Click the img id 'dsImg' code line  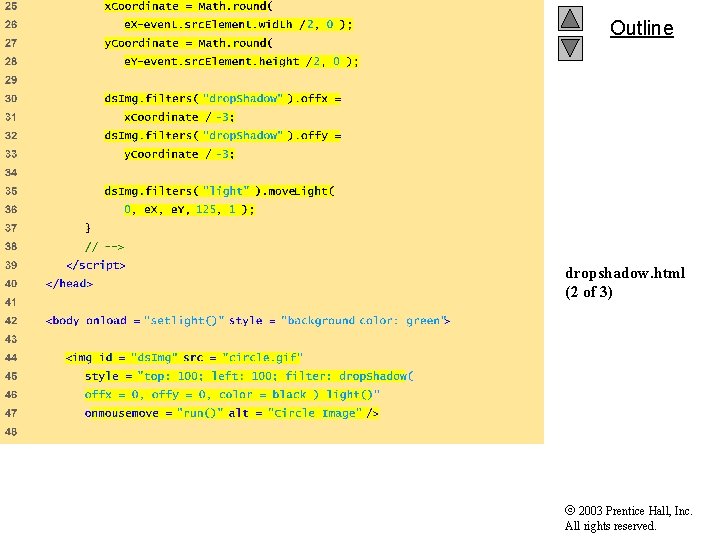(184, 357)
